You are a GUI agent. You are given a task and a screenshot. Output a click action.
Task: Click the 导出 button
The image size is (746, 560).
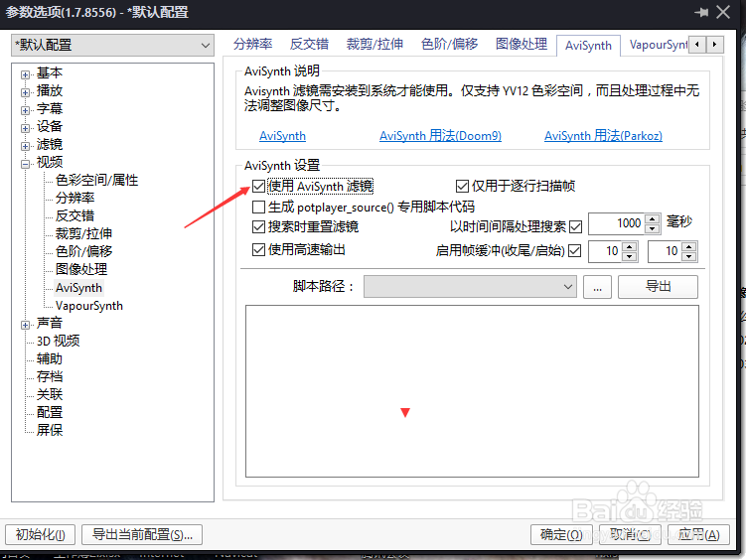coord(658,287)
